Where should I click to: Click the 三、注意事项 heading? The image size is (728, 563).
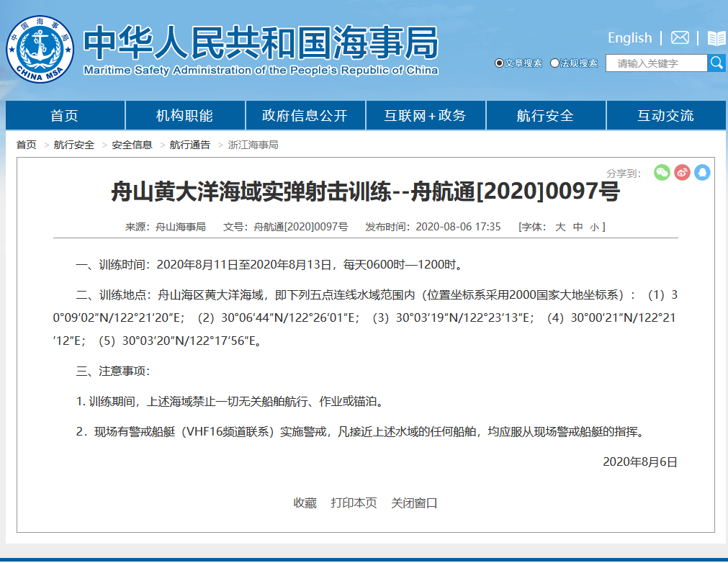pos(113,371)
